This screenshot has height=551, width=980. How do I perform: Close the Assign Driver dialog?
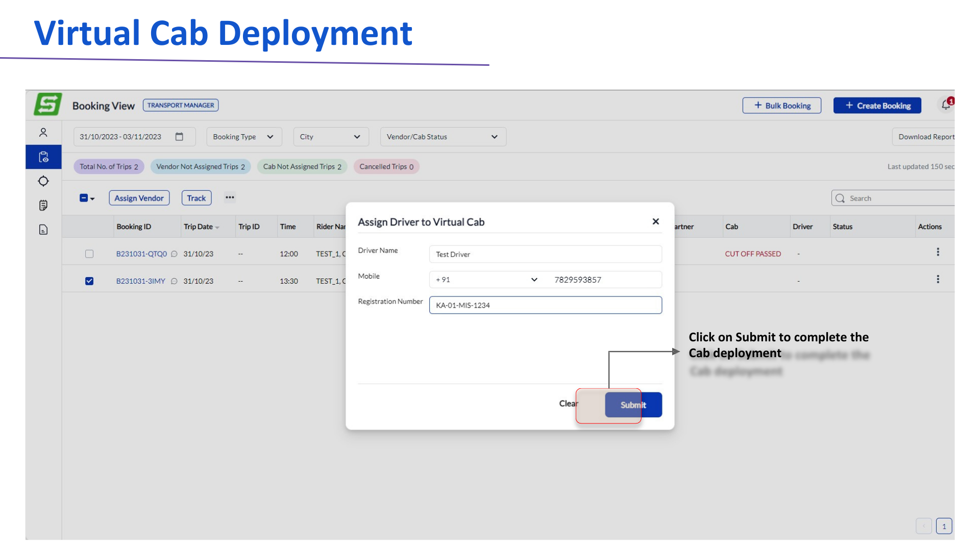[x=655, y=221]
